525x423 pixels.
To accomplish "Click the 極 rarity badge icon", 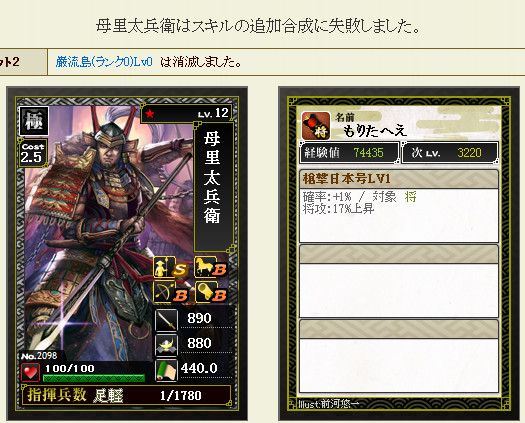I will tap(34, 121).
